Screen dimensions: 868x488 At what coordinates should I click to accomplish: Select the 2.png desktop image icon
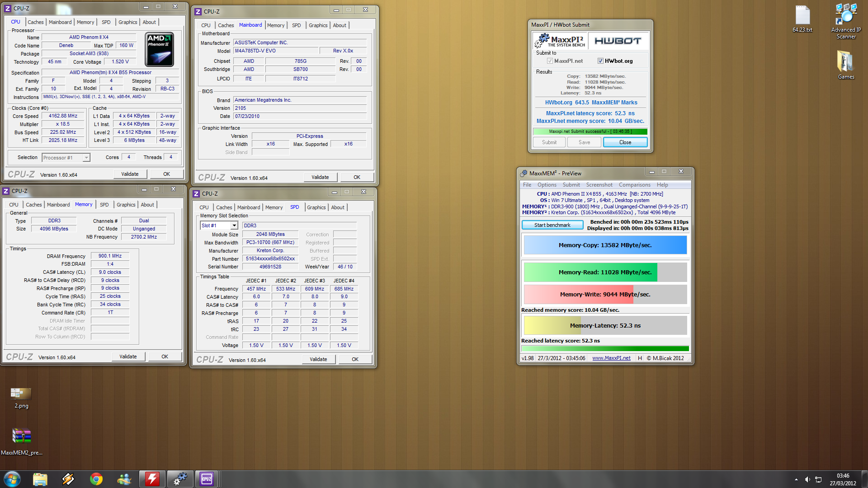coord(21,398)
